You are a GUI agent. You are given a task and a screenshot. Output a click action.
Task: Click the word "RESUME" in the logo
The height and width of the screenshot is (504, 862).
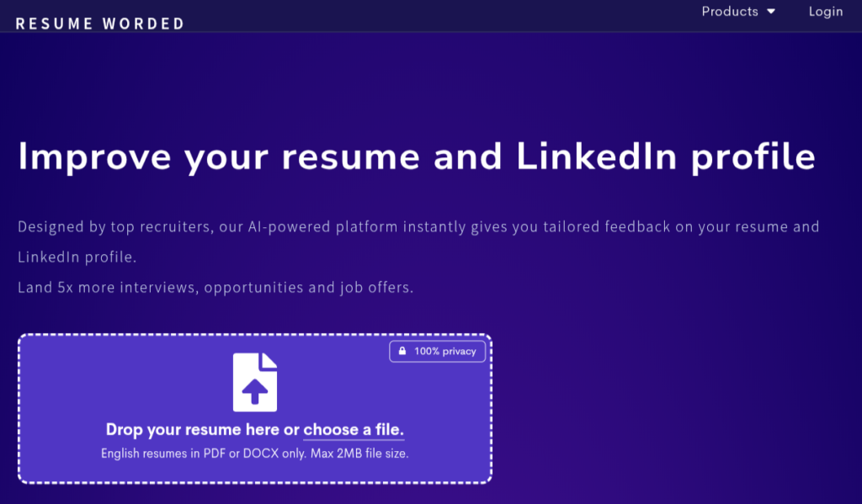click(x=55, y=24)
